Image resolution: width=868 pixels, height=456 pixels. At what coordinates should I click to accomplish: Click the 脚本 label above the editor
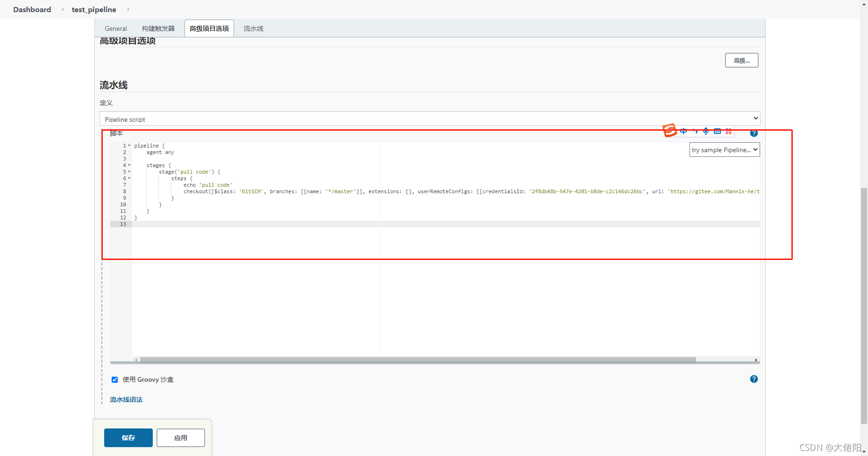coord(116,133)
